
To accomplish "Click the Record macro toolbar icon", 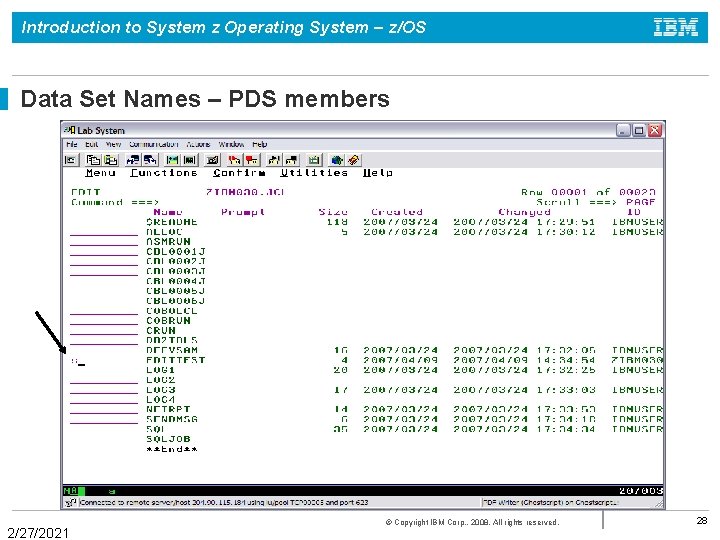I will point(235,160).
